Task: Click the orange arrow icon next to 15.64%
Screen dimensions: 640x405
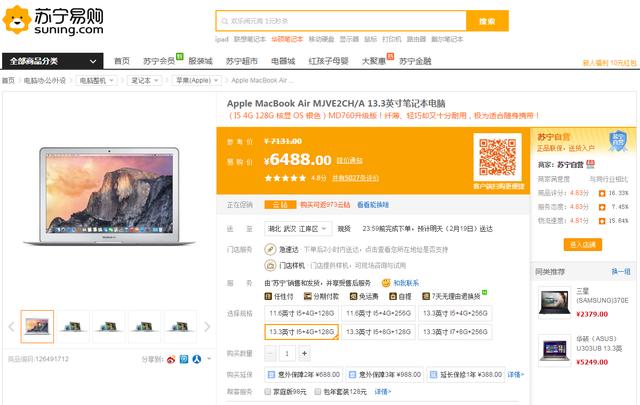Action: click(x=602, y=221)
